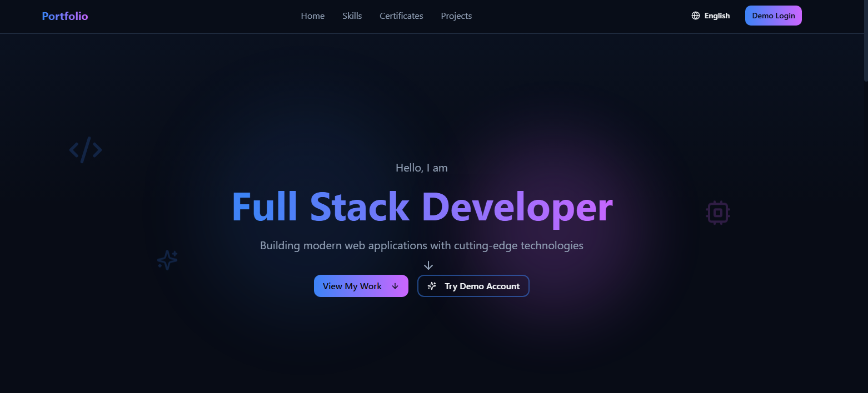
Task: Click the arrow inside View My Work
Action: pyautogui.click(x=395, y=286)
